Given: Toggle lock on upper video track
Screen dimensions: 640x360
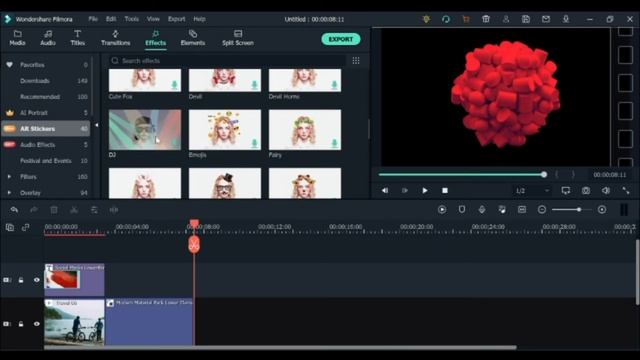Looking at the screenshot, I should coord(21,280).
